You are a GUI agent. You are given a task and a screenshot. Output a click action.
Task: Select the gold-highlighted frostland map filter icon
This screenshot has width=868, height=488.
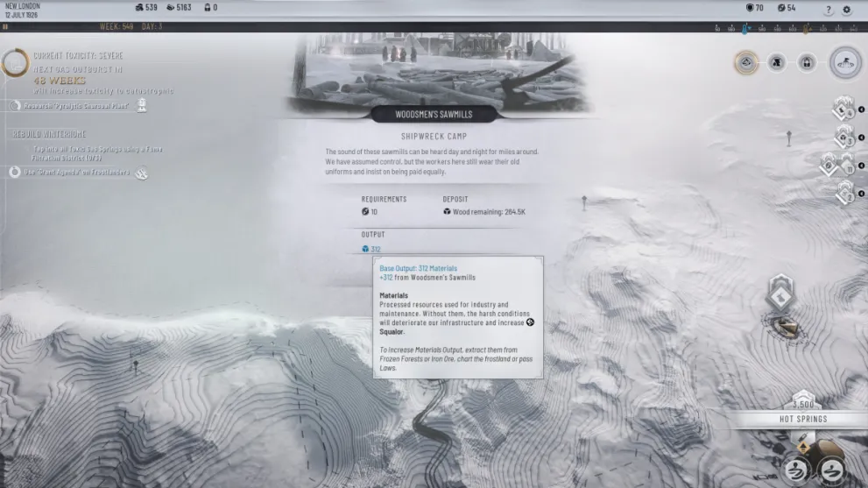point(746,62)
